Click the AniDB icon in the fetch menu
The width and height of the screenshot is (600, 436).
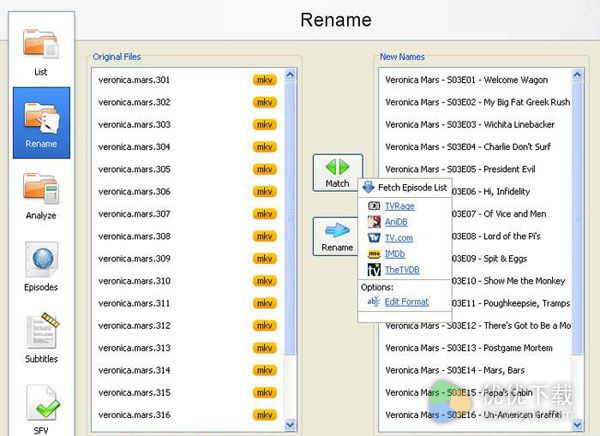point(374,222)
